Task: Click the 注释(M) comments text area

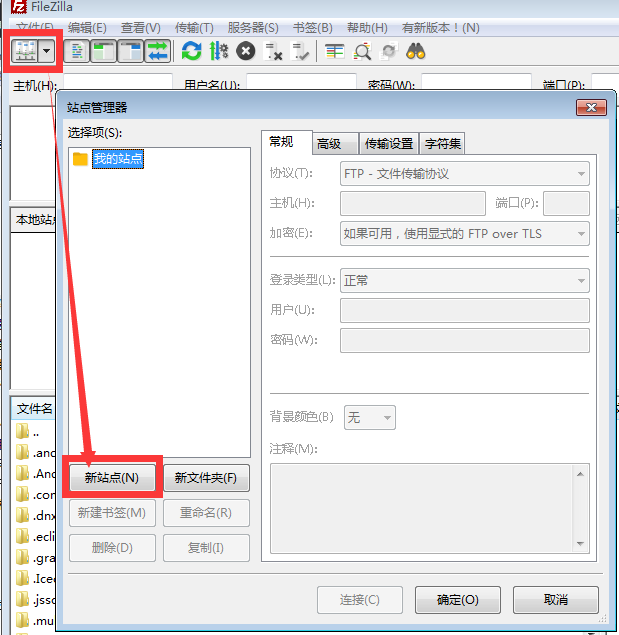Action: 422,509
